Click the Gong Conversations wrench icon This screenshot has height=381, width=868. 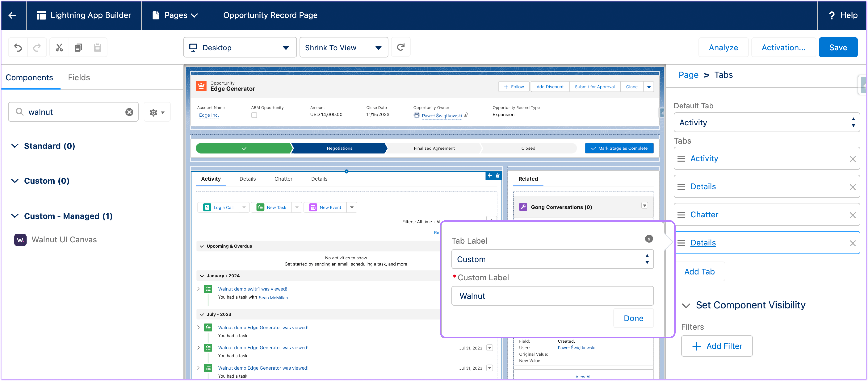coord(523,207)
